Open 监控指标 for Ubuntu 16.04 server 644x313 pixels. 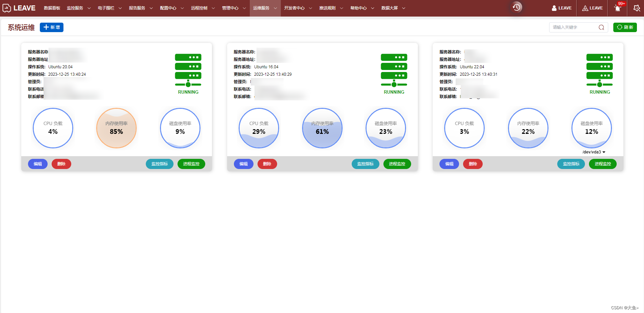(x=366, y=164)
